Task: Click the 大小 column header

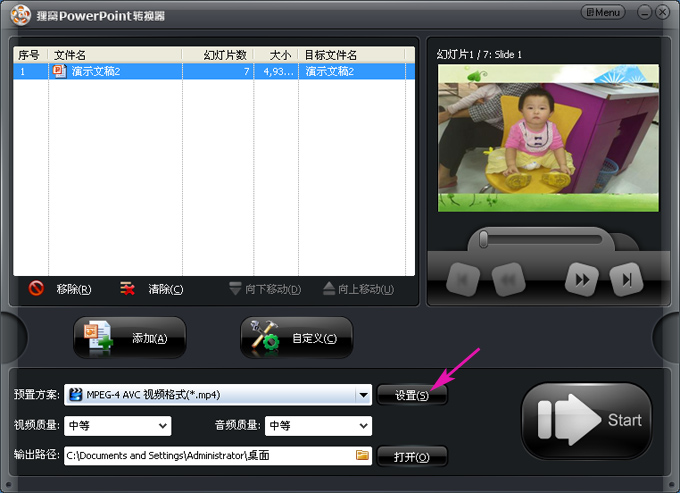Action: 276,55
